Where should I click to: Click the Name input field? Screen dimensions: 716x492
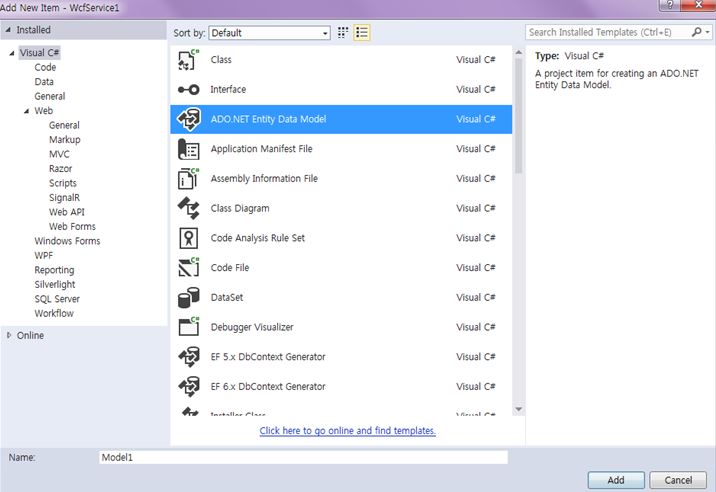pyautogui.click(x=303, y=457)
